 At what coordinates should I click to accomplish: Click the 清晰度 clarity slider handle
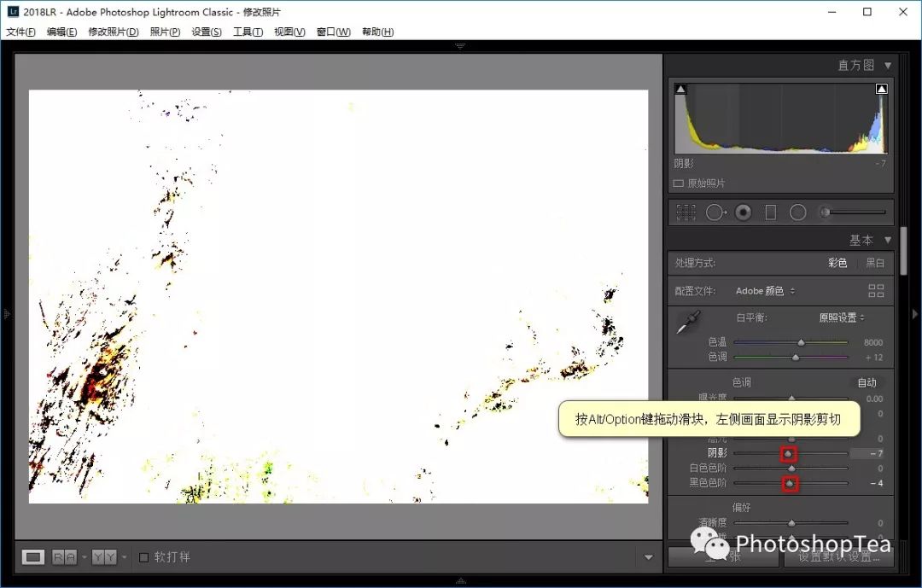pos(791,523)
